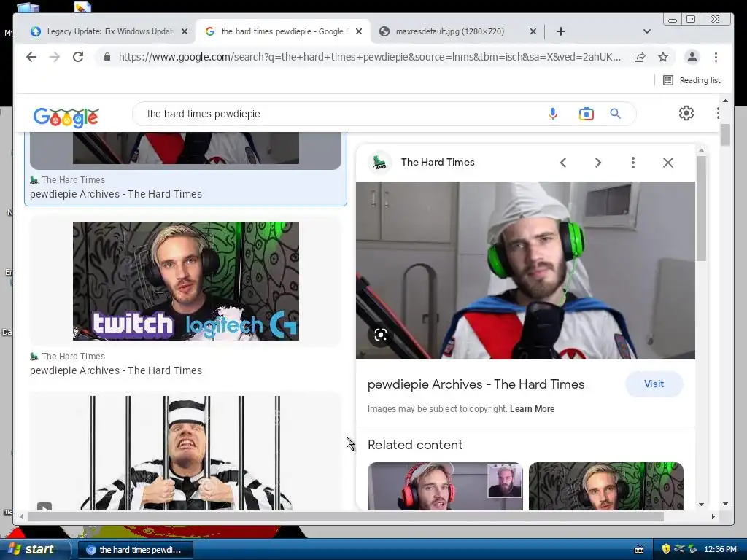Click The Hard Times logo in preview header
The image size is (747, 560).
[x=379, y=163]
